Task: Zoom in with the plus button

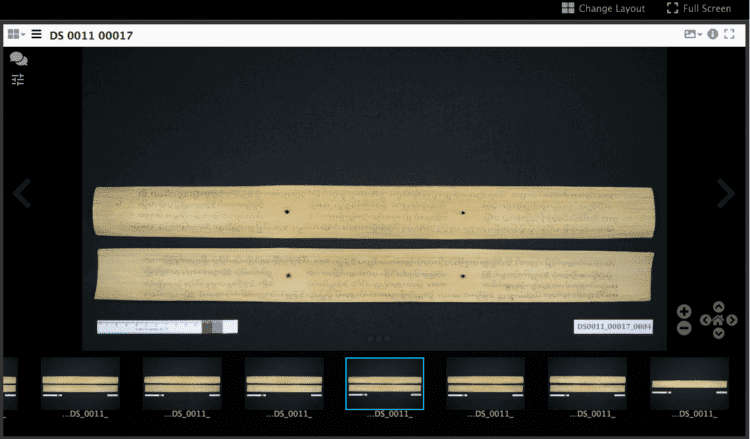Action: pyautogui.click(x=684, y=312)
